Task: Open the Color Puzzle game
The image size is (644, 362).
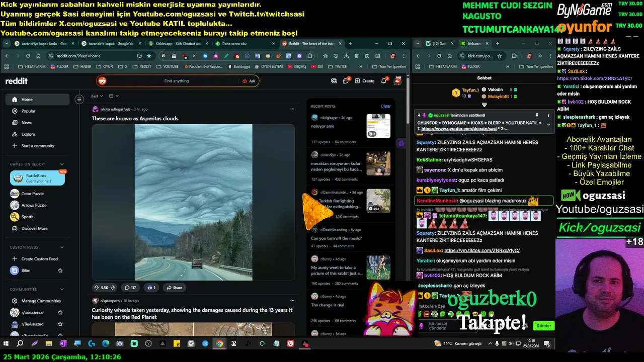Action: pos(37,194)
